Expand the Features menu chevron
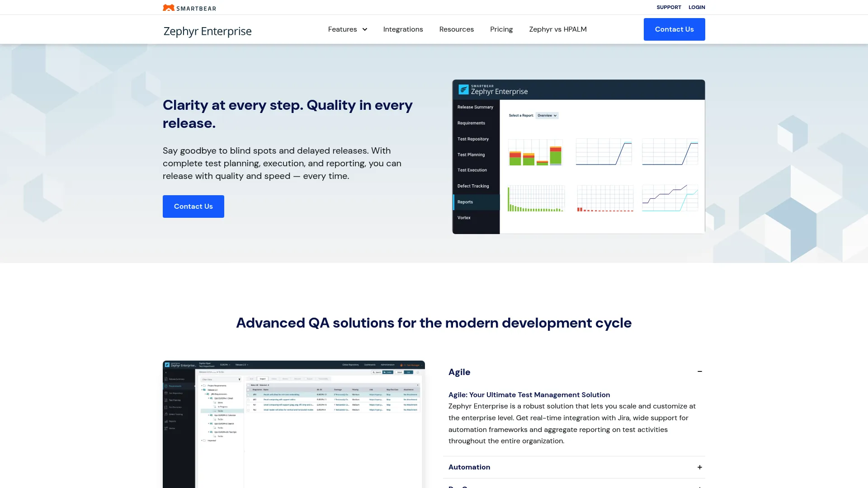The image size is (868, 488). 365,29
